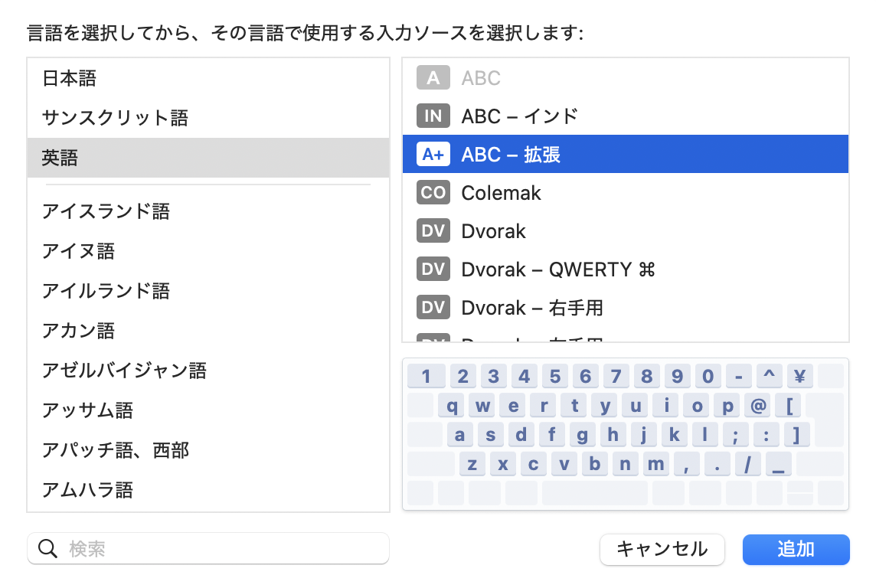The height and width of the screenshot is (588, 876).
Task: Select アイヌ語 in the list
Action: click(79, 251)
